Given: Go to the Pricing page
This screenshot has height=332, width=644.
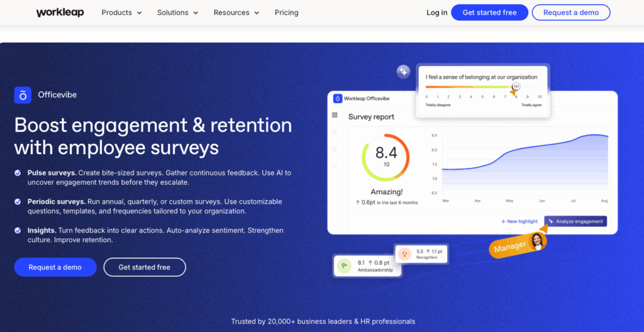Looking at the screenshot, I should click(287, 13).
